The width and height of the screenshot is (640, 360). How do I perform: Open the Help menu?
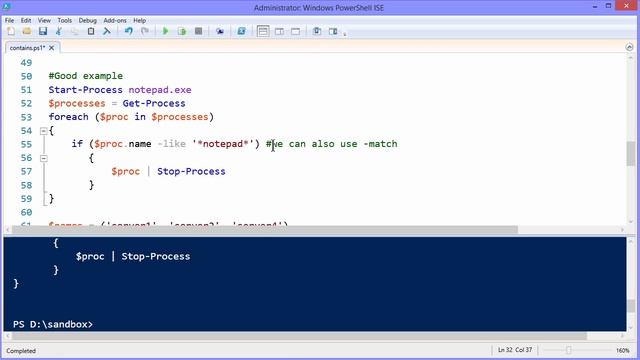pyautogui.click(x=140, y=20)
